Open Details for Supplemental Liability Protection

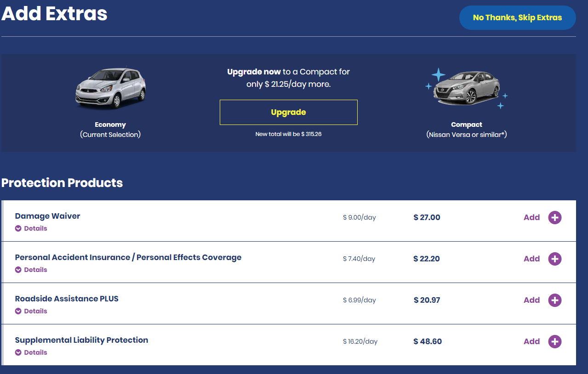pos(35,352)
